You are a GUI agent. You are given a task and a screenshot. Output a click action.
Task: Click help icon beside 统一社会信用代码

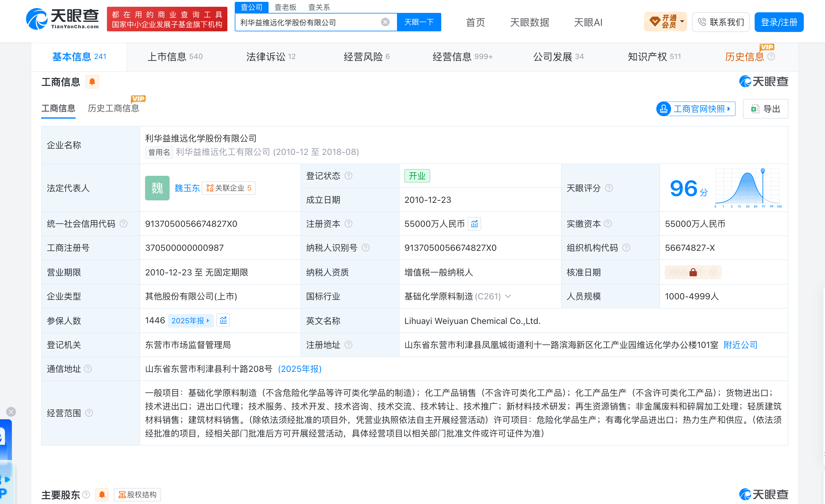(124, 224)
